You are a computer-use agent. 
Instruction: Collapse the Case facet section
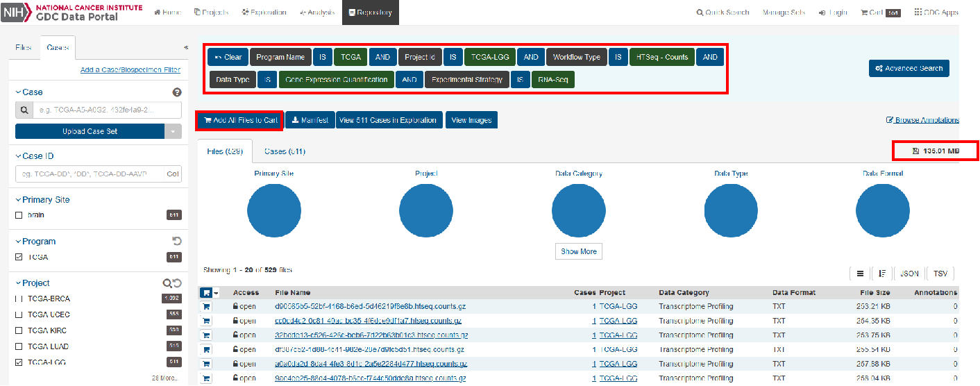28,92
